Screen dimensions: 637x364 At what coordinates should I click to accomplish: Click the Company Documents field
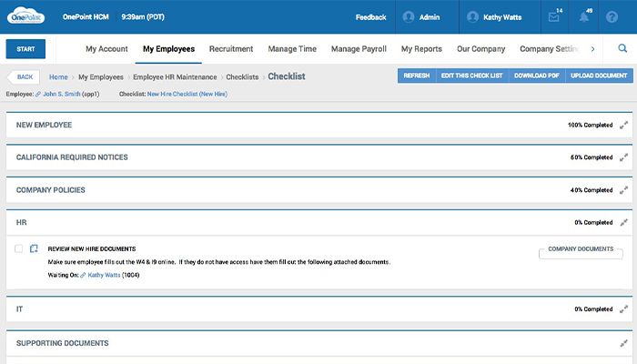[581, 251]
